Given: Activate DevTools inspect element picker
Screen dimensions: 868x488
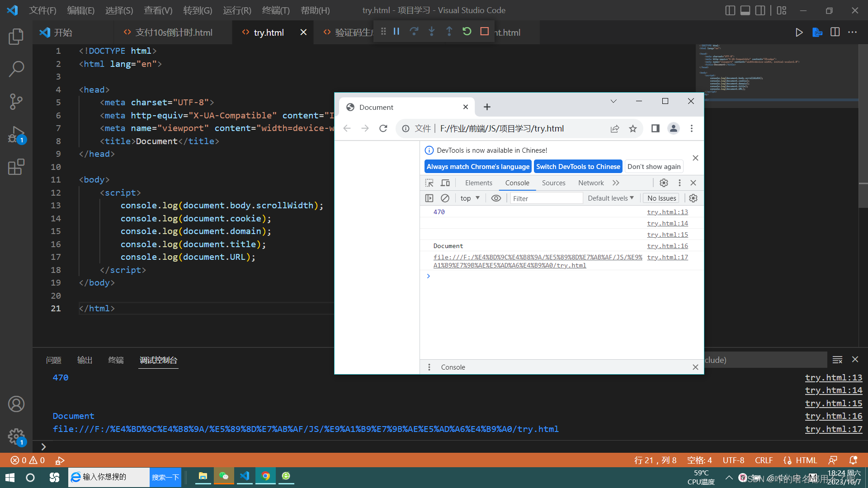Looking at the screenshot, I should [x=429, y=183].
